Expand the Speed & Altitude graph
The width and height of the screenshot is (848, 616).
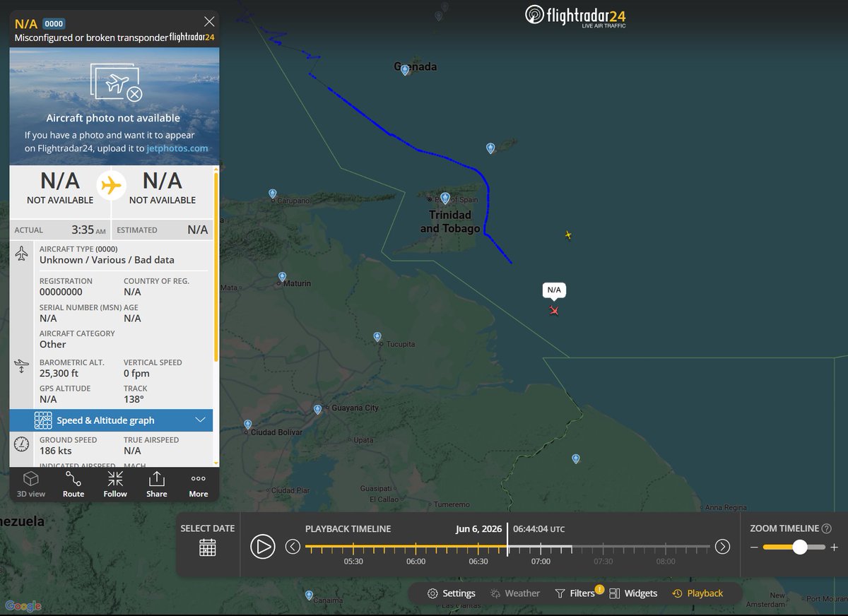(x=111, y=420)
